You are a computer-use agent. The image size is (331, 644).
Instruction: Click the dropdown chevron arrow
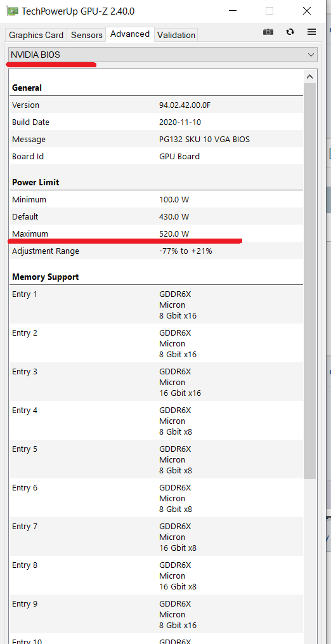311,55
